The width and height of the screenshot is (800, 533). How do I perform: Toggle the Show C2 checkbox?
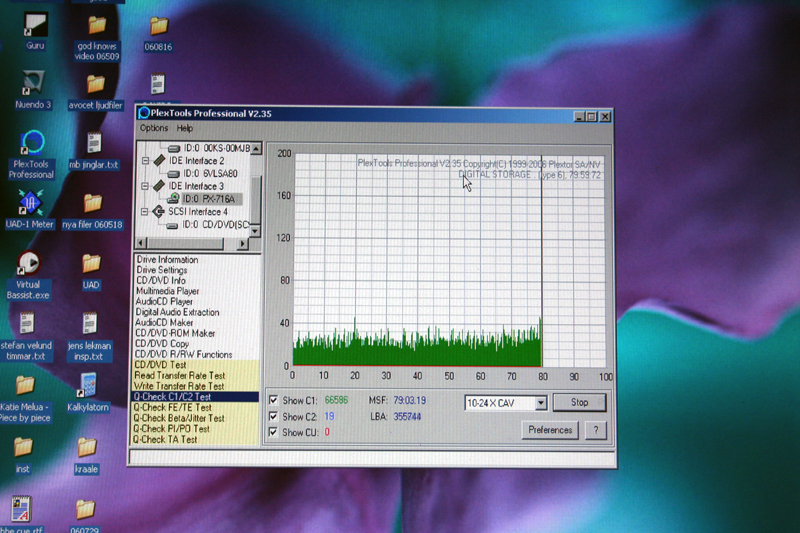click(273, 417)
